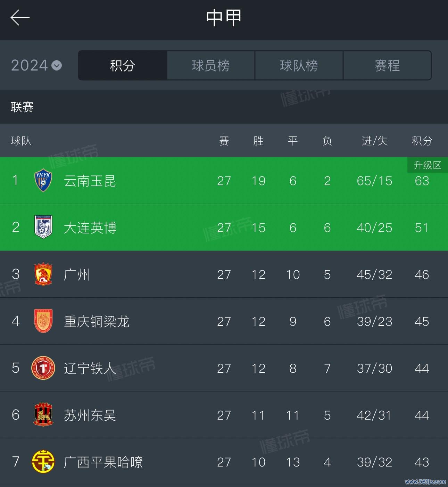Click the 大连英博 team logo
The width and height of the screenshot is (448, 487).
click(x=43, y=227)
